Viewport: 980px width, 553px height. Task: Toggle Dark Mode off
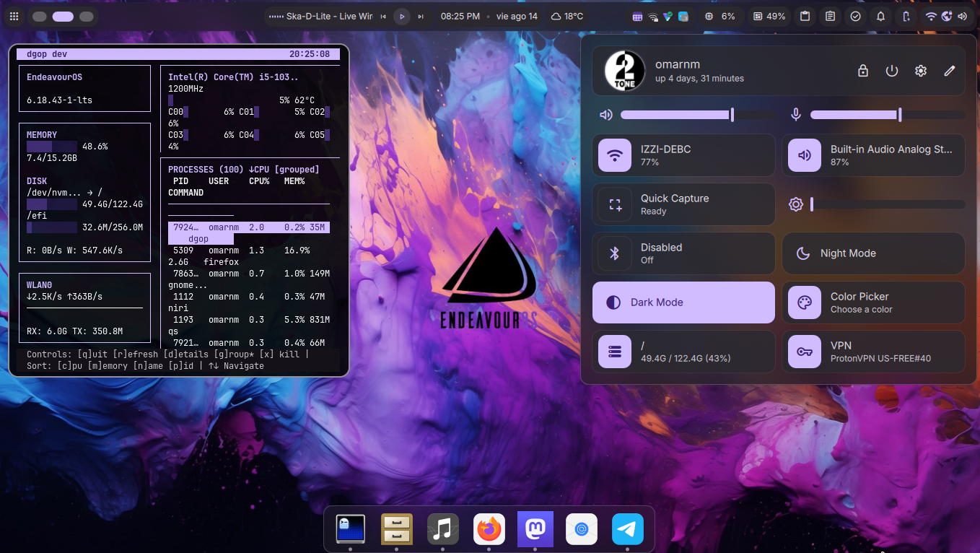pyautogui.click(x=683, y=302)
